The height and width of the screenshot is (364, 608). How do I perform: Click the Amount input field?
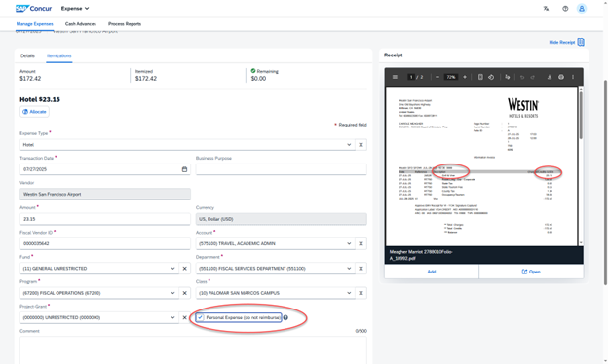click(104, 219)
